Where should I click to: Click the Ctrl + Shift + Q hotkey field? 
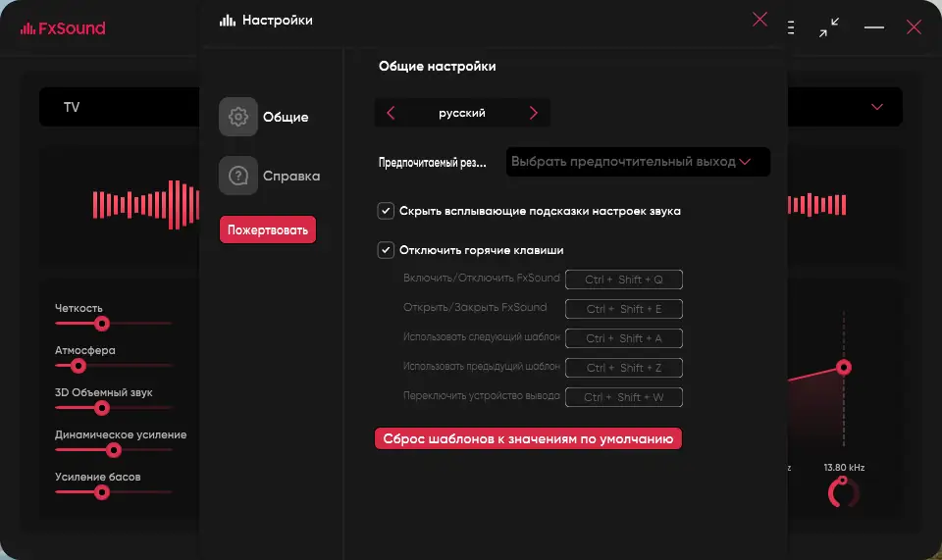(624, 280)
